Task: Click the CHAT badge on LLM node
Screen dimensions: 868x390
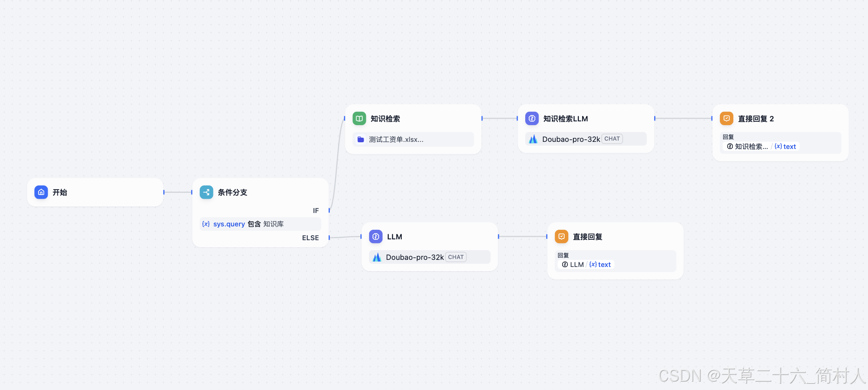Action: (x=456, y=257)
